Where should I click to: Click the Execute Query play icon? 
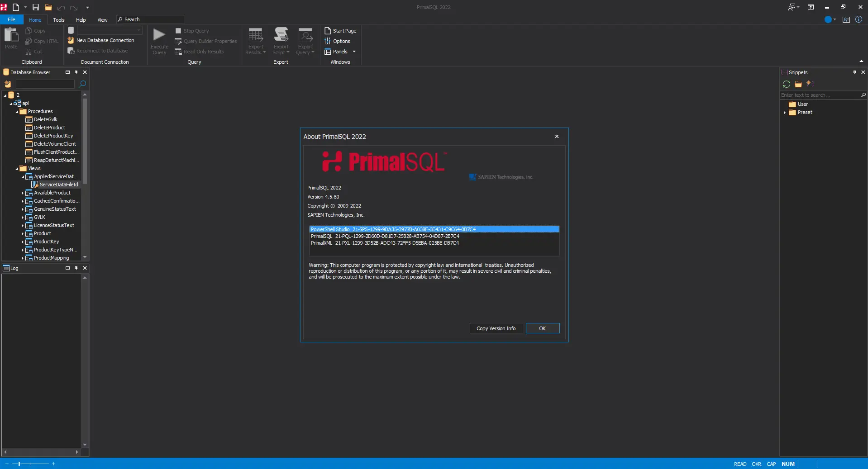coord(159,34)
